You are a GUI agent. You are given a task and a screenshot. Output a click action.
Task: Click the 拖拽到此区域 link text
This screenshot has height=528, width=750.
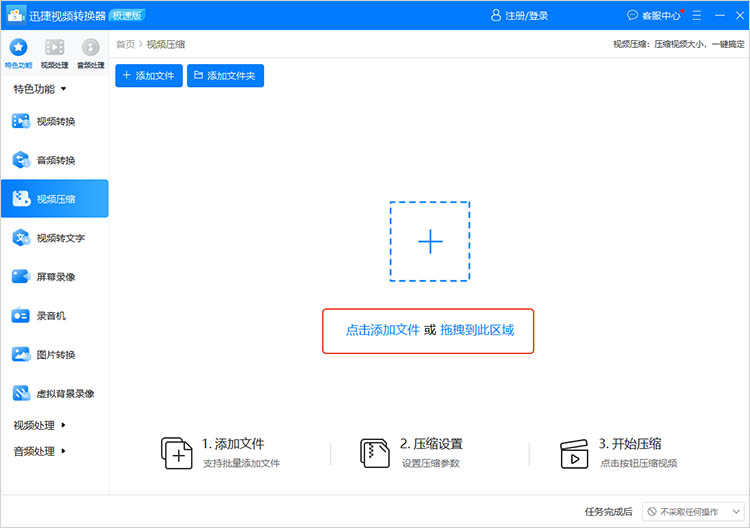point(477,330)
